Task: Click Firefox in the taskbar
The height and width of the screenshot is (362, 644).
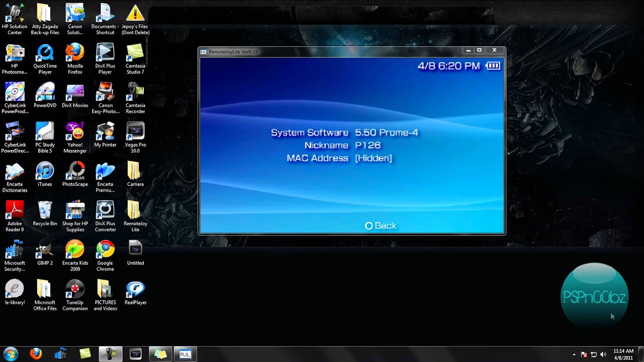Action: click(x=36, y=354)
